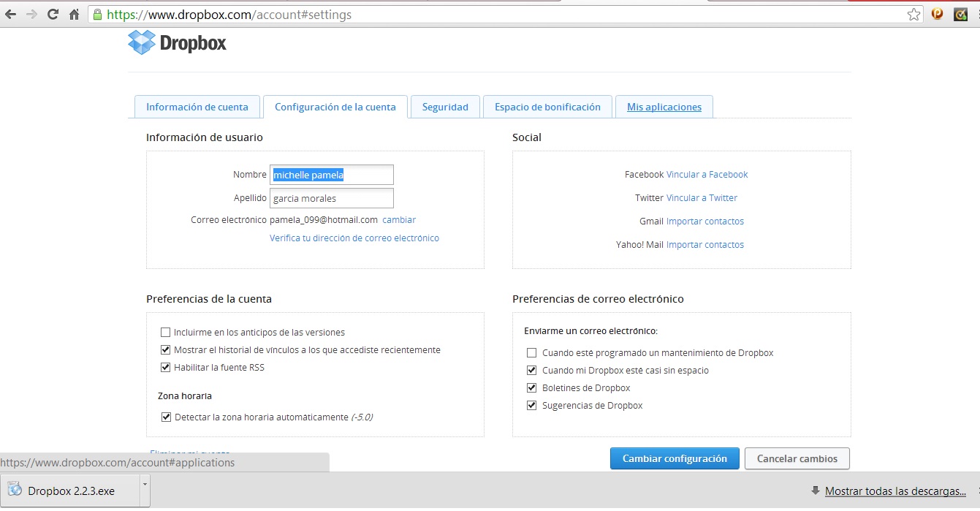
Task: Import contacts from Yahoo! Mail
Action: click(705, 245)
